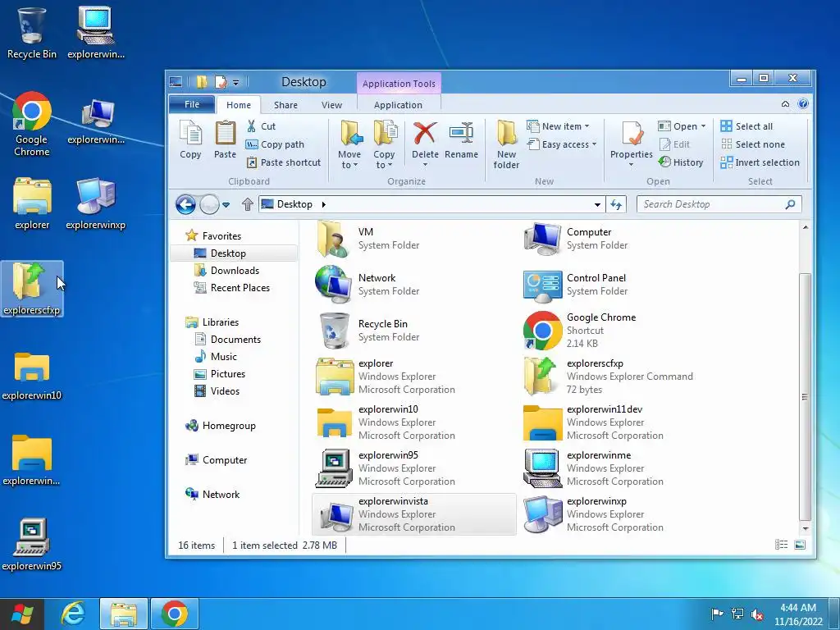
Task: Click Pictures in the Libraries tree
Action: click(228, 374)
